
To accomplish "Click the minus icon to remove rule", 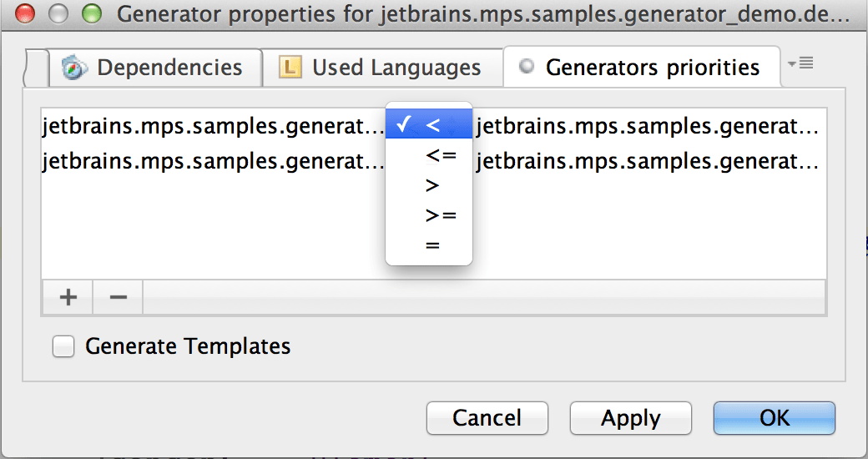I will point(118,297).
